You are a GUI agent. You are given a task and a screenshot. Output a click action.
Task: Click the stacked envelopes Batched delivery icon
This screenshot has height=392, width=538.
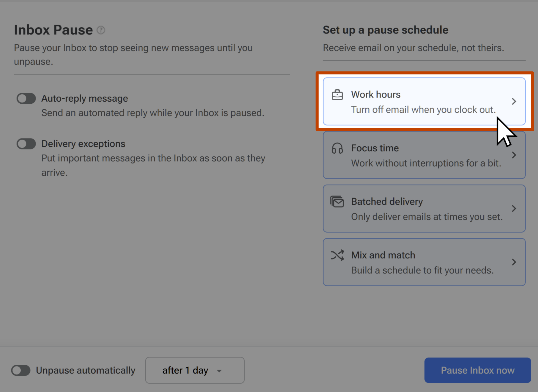[337, 202]
